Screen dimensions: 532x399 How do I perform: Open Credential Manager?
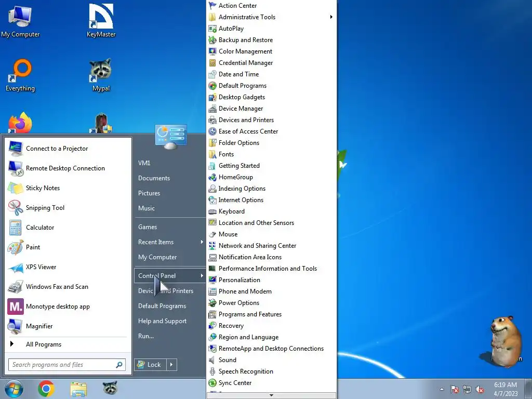click(x=271, y=63)
